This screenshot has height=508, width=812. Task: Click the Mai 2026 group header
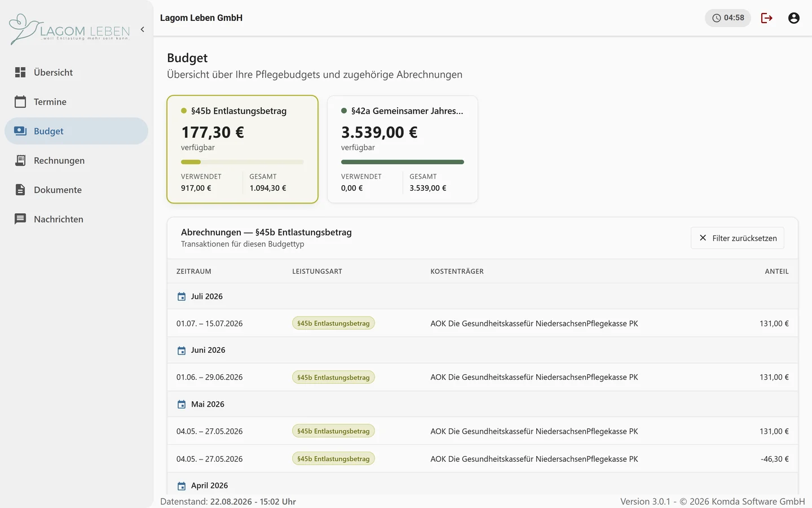(483, 404)
